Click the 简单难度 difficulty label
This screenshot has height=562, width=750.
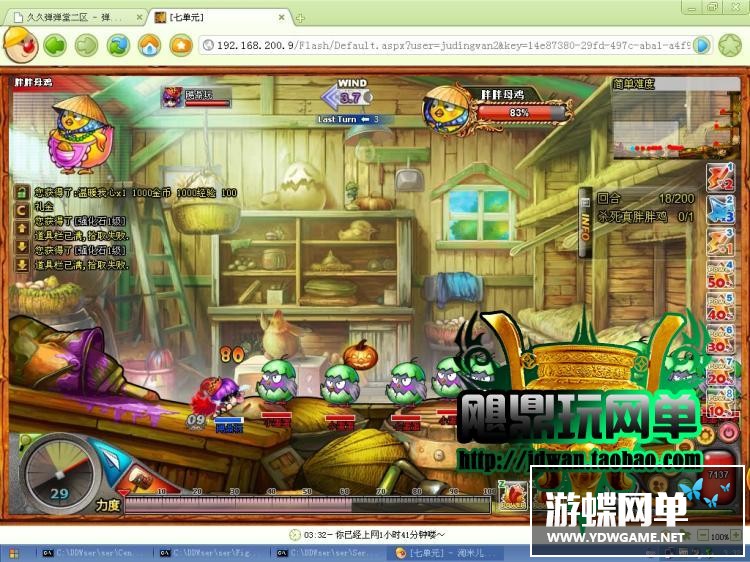(x=634, y=84)
